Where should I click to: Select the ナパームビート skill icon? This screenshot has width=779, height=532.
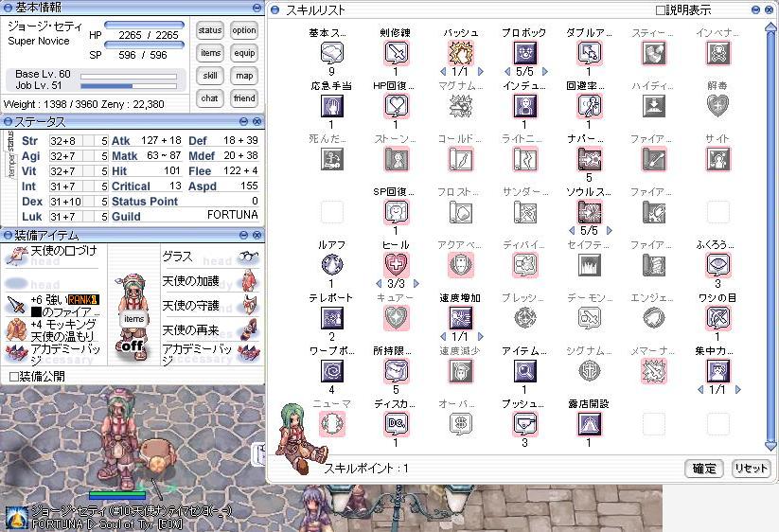(x=589, y=159)
